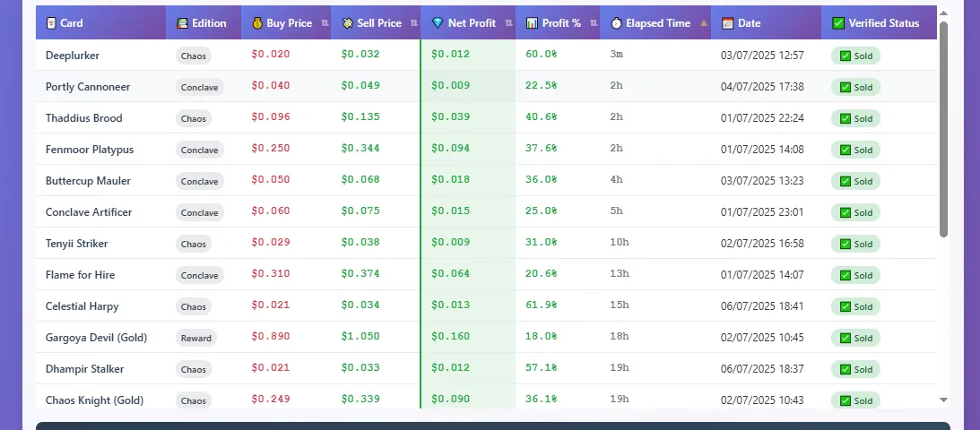Click the 13h elapsed time value
Viewport: 980px width, 430px height.
620,273
